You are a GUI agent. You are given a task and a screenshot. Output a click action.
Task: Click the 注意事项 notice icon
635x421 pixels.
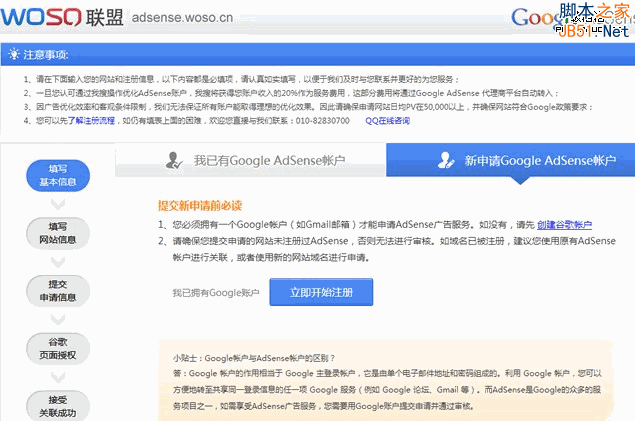tap(11, 53)
